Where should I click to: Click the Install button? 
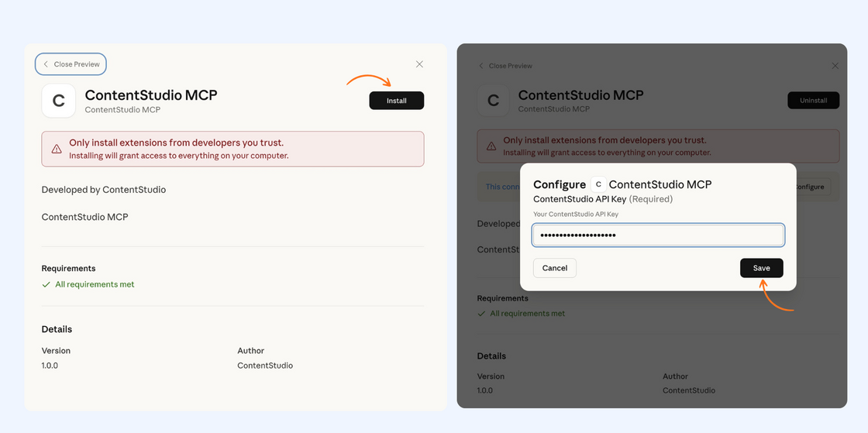click(396, 101)
